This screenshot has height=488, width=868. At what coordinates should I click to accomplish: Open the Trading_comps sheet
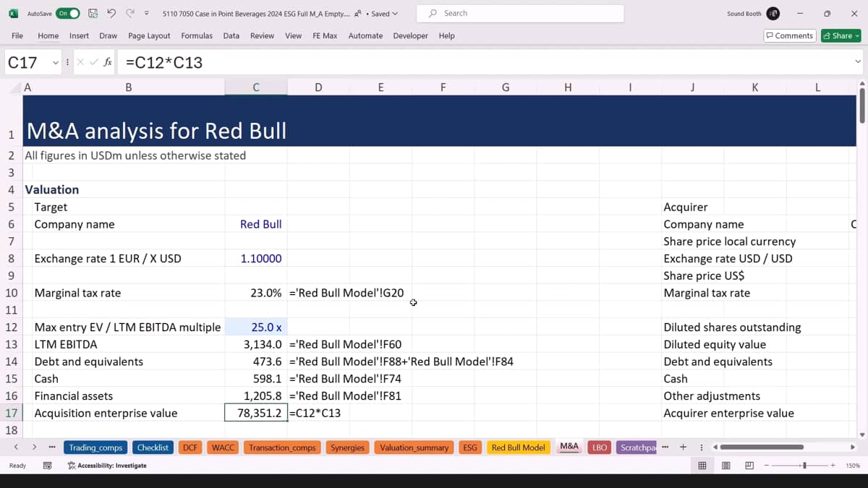(x=96, y=448)
